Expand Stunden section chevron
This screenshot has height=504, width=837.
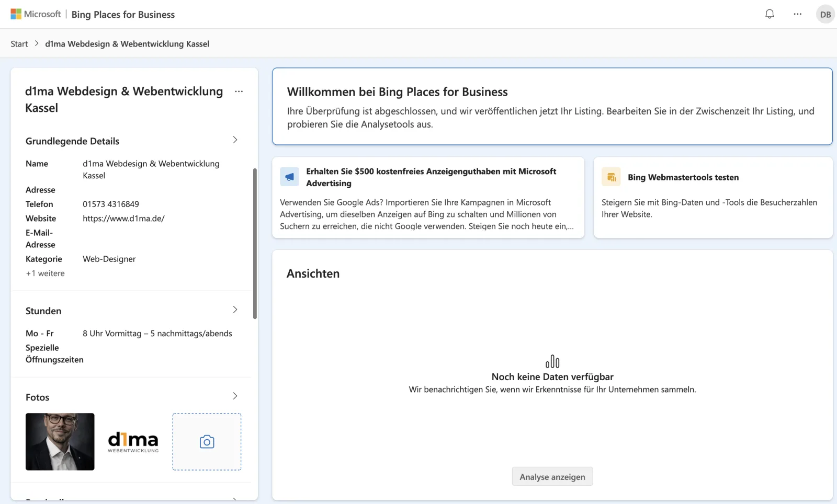tap(235, 310)
